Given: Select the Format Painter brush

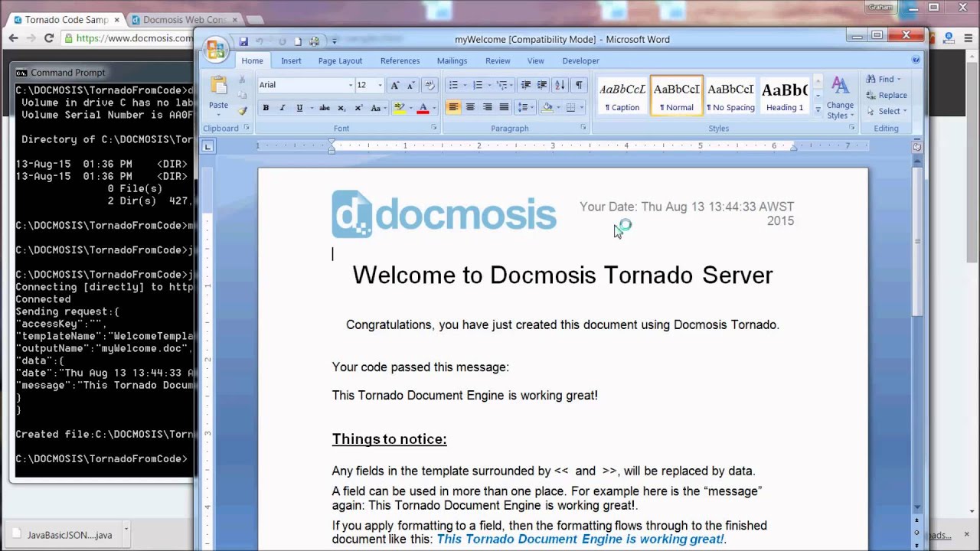Looking at the screenshot, I should [x=242, y=110].
